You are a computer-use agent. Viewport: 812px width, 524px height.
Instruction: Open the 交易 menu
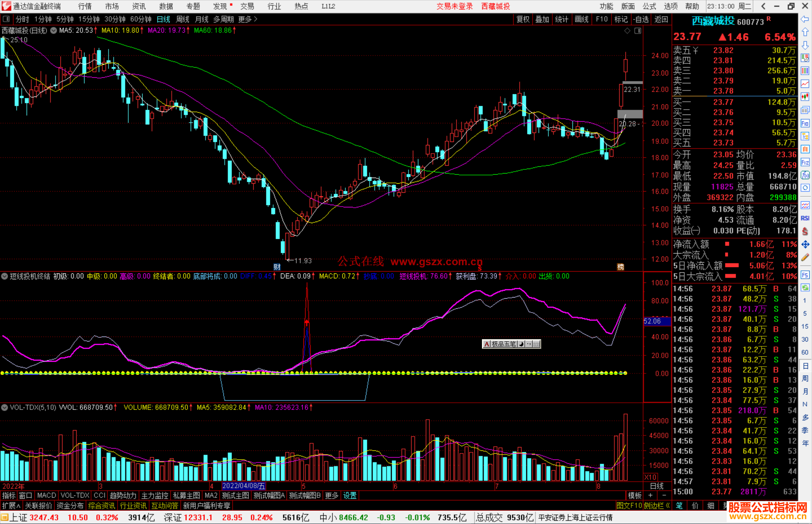coord(247,6)
